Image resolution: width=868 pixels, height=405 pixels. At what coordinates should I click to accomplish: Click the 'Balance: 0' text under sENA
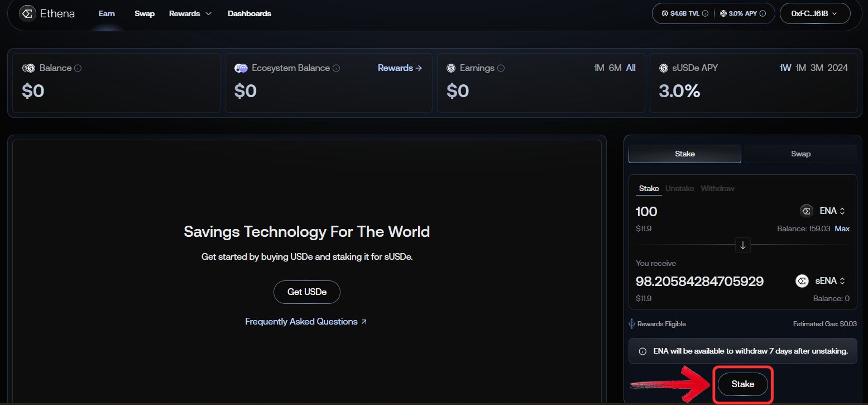click(831, 299)
